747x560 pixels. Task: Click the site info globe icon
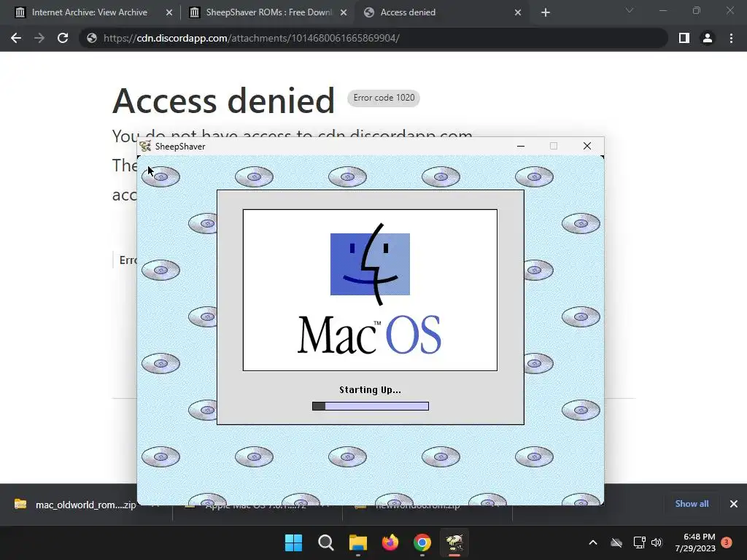pos(92,38)
